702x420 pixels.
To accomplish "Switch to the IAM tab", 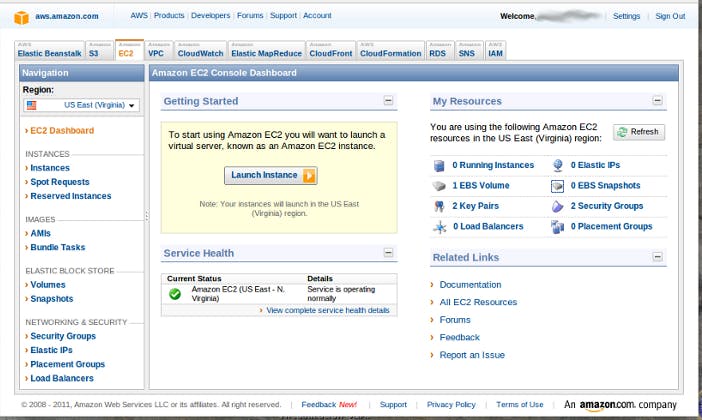I will (x=496, y=50).
